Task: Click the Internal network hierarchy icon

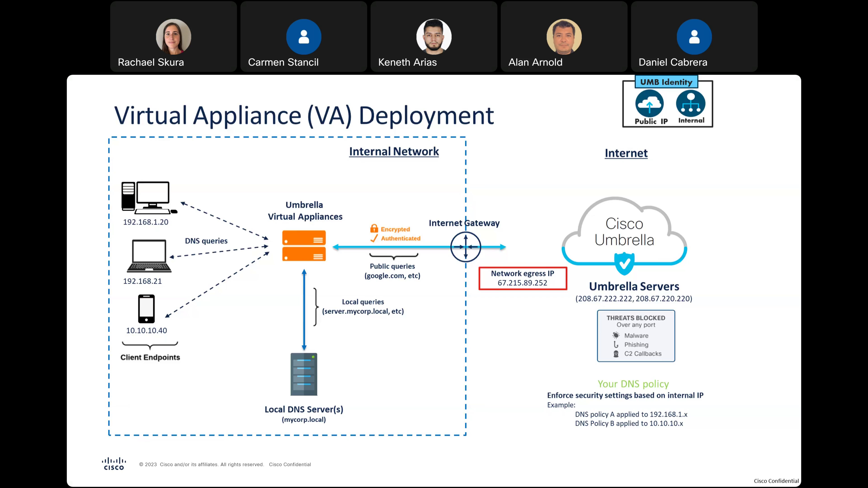Action: [x=691, y=103]
